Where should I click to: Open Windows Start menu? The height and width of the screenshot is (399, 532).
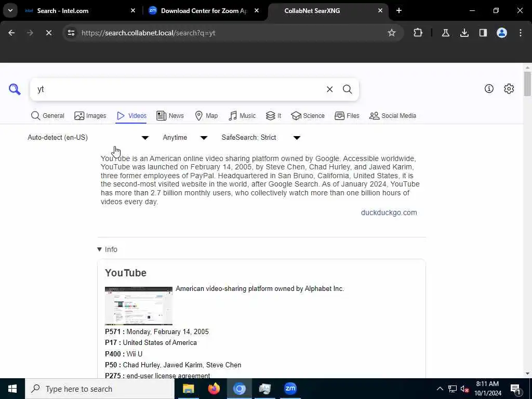coord(12,389)
